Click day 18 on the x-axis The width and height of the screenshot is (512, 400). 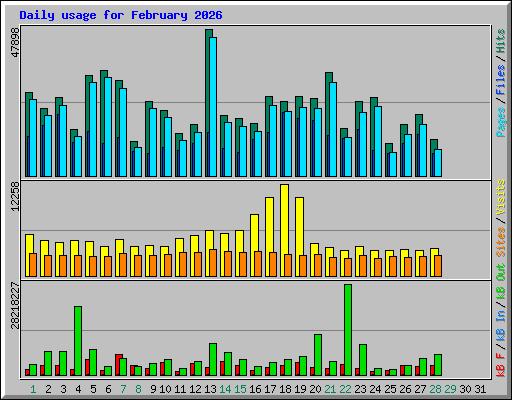285,389
